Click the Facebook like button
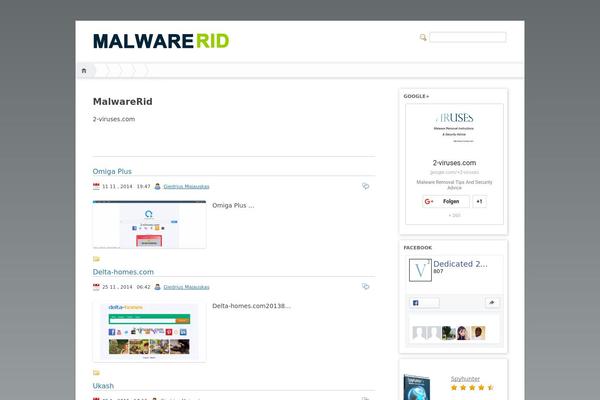600x400 pixels. click(x=424, y=303)
